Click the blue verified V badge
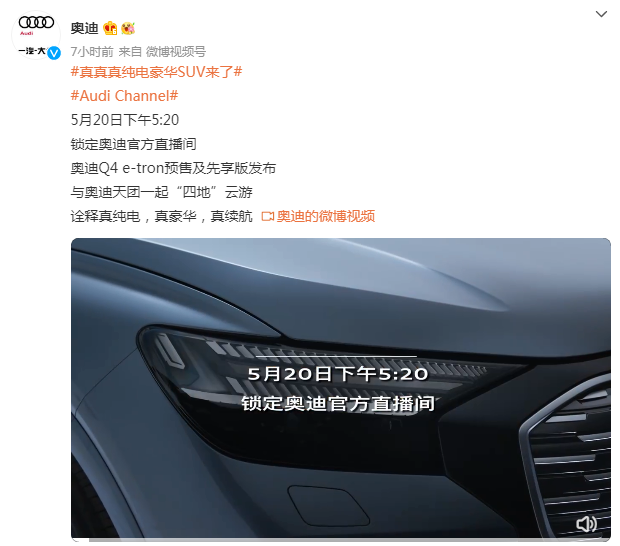 [54, 53]
